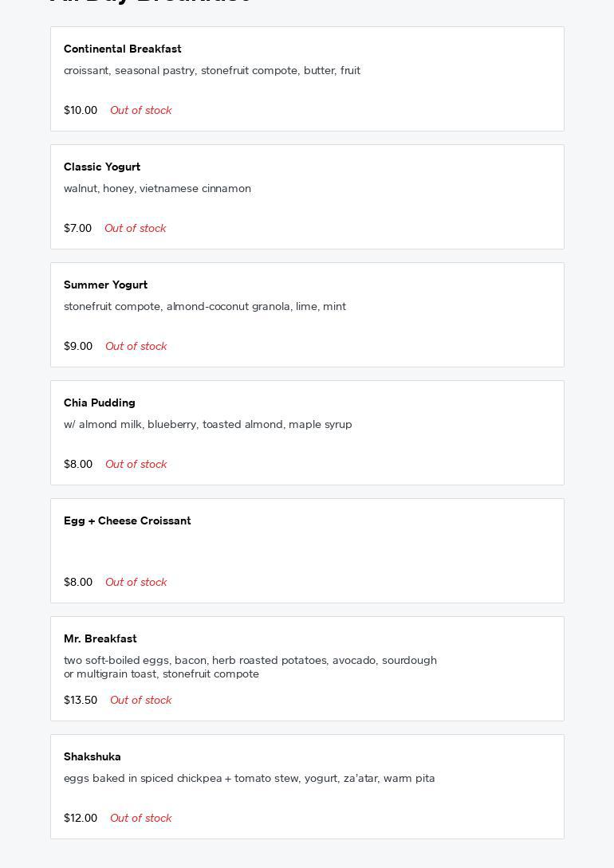Click the $12.00 Shakshuka price

[x=81, y=818]
